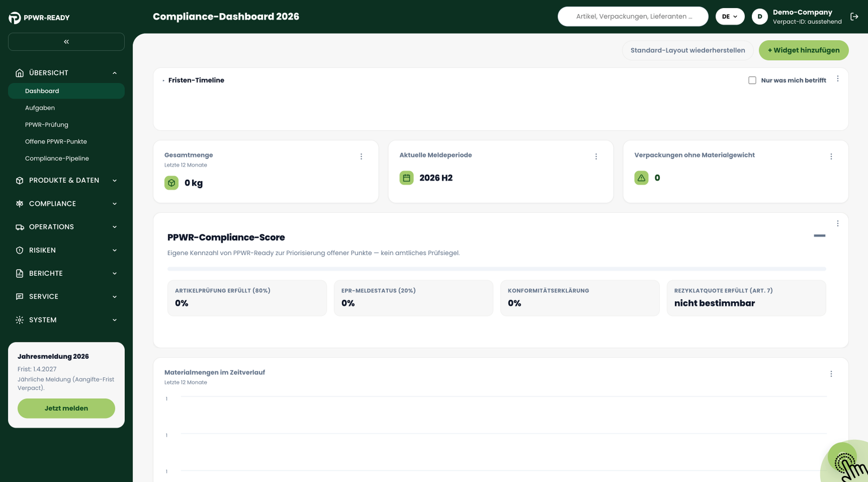868x482 pixels.
Task: Click the Service chat icon
Action: (20, 296)
